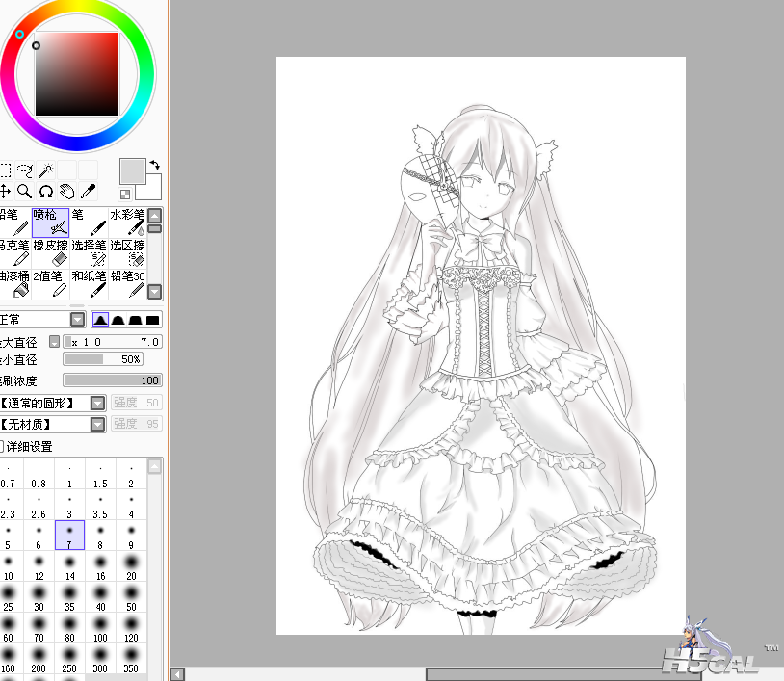Click the canvas horizontal scrollbar thumb
Viewport: 784px width, 681px height.
(x=563, y=674)
